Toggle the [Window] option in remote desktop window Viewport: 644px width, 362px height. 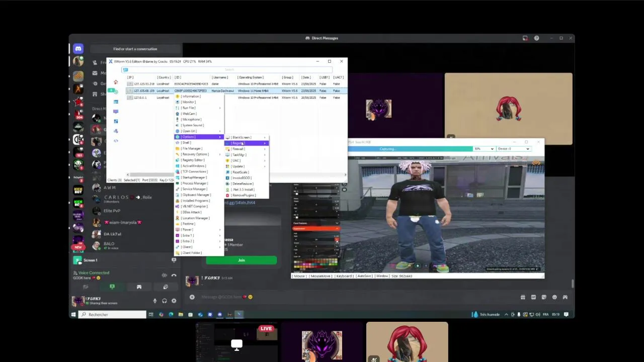382,276
